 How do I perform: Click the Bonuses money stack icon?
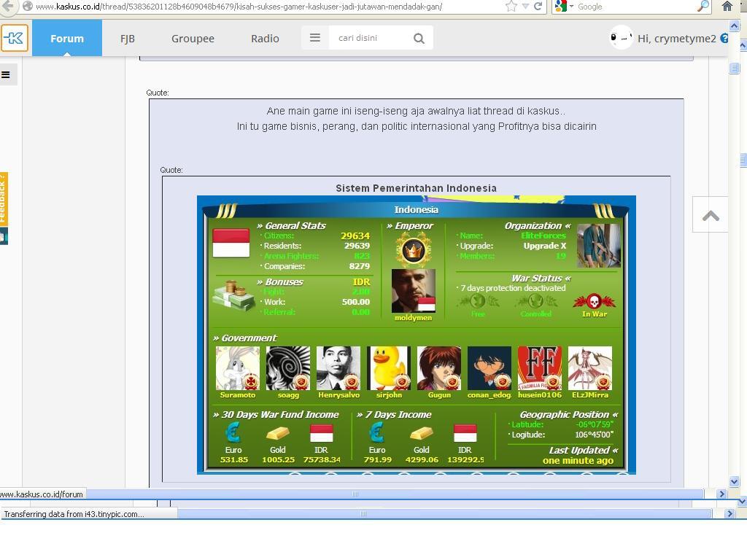(x=233, y=296)
